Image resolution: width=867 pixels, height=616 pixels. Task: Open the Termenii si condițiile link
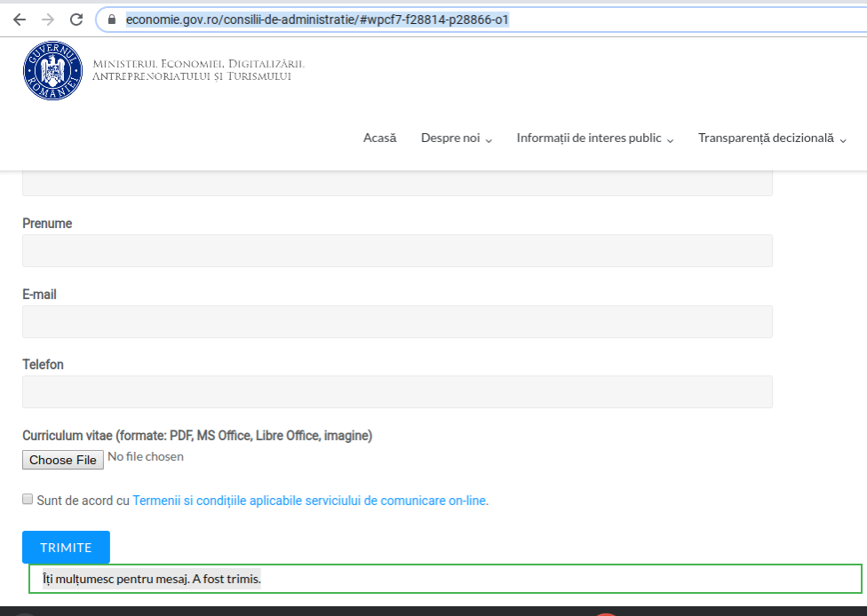309,501
